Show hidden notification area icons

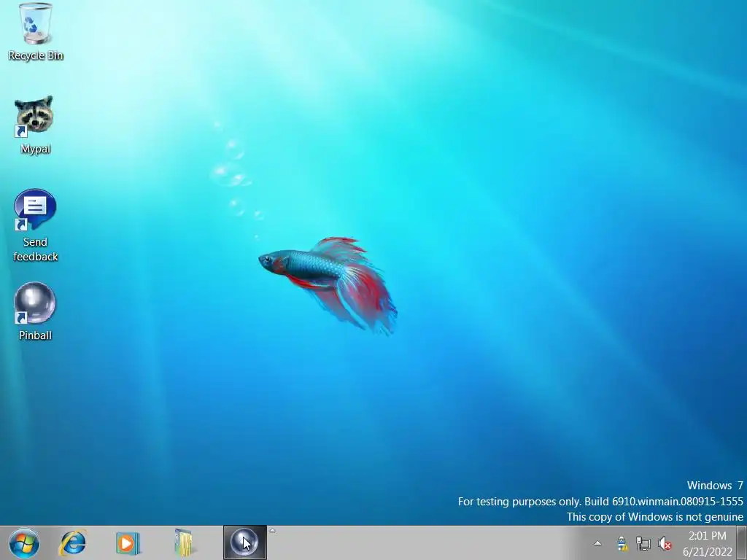pyautogui.click(x=597, y=542)
